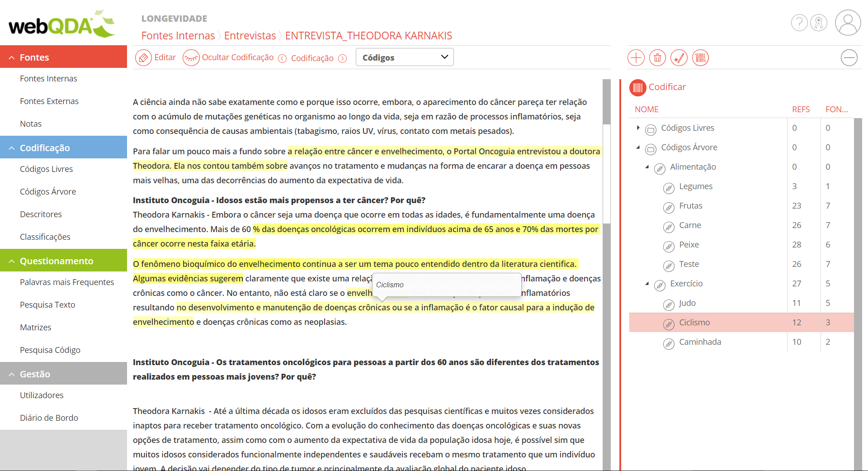Click the FON... column header
Image resolution: width=868 pixels, height=471 pixels.
(x=836, y=109)
